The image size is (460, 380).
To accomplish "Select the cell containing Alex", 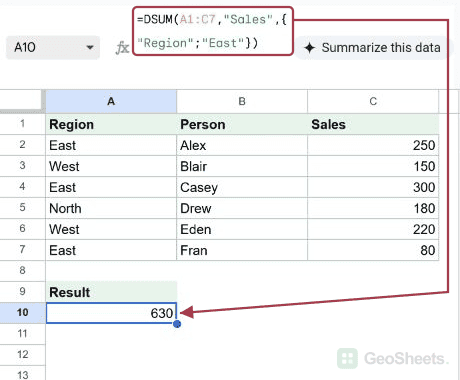I will pyautogui.click(x=242, y=145).
